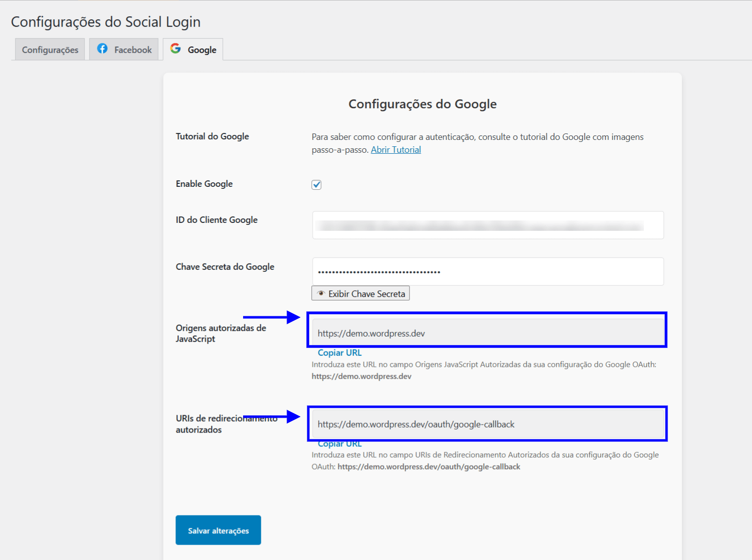Screen dimensions: 752x560
Task: Switch to the Facebook tab
Action: (x=124, y=49)
